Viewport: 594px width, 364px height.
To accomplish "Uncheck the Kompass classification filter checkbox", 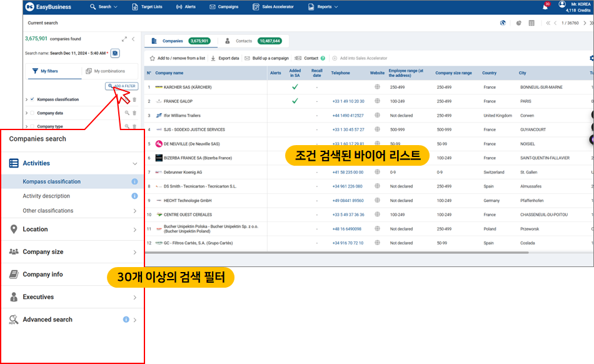I will pos(32,99).
